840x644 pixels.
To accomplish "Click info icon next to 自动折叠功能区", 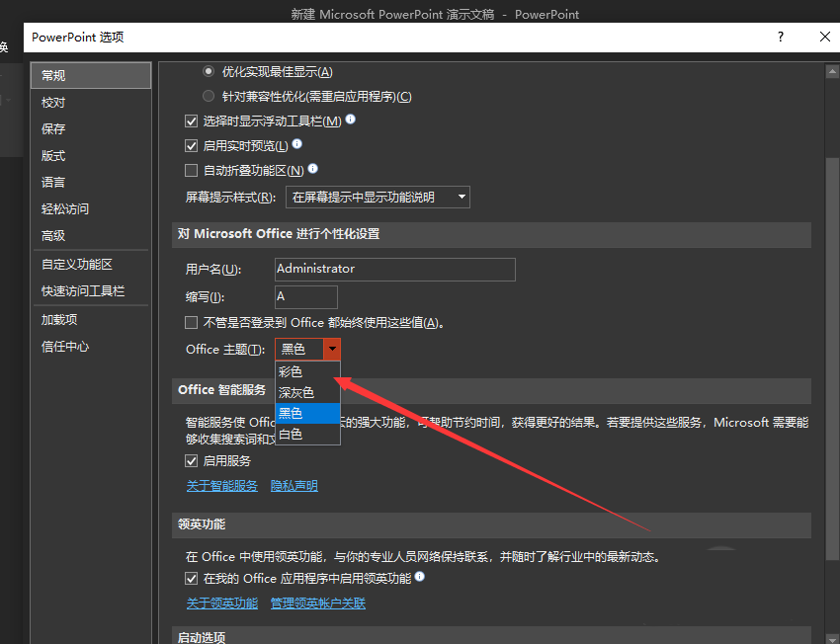I will (313, 168).
